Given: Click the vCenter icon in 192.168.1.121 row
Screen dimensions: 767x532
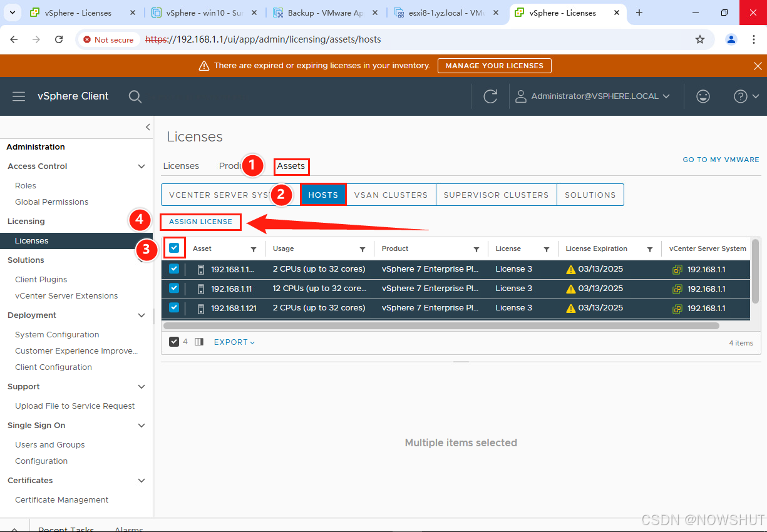Looking at the screenshot, I should pos(677,309).
